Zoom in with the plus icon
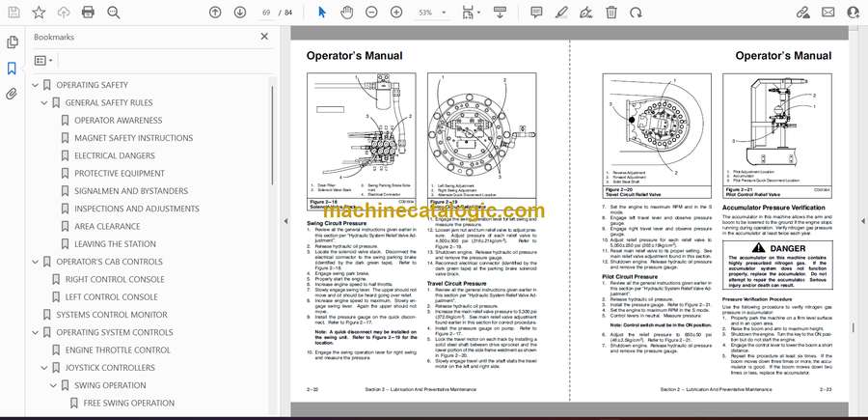 tap(396, 13)
